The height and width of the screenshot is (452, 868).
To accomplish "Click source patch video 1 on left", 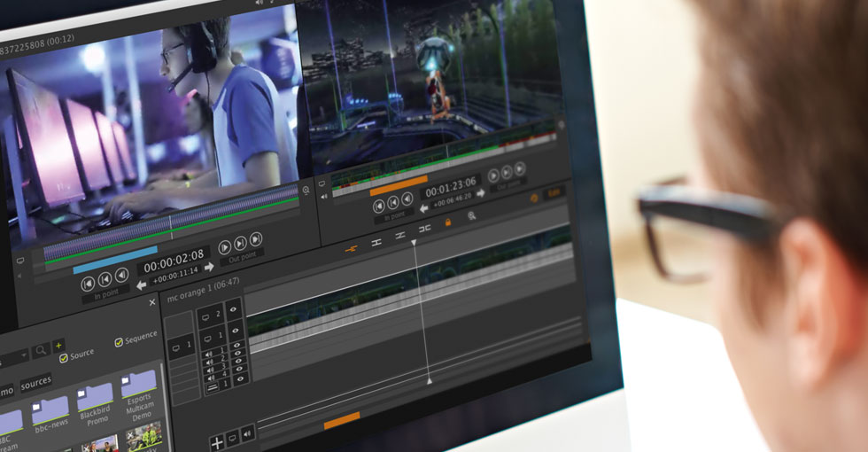I will [x=181, y=347].
